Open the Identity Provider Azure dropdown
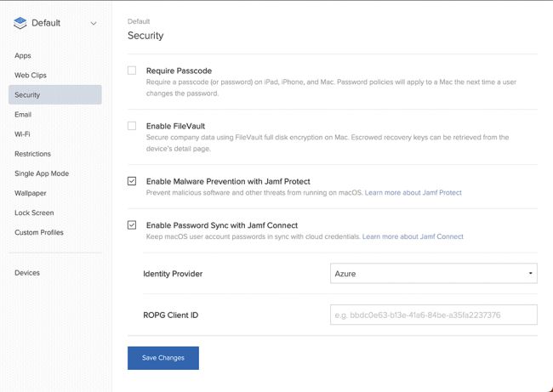Image resolution: width=553 pixels, height=392 pixels. 434,273
